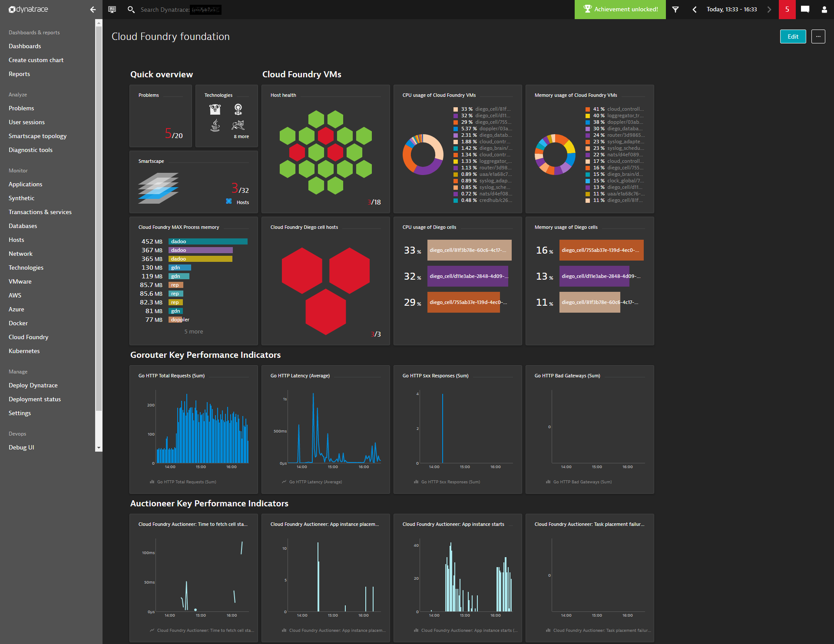Open Host health tile title

(x=283, y=95)
